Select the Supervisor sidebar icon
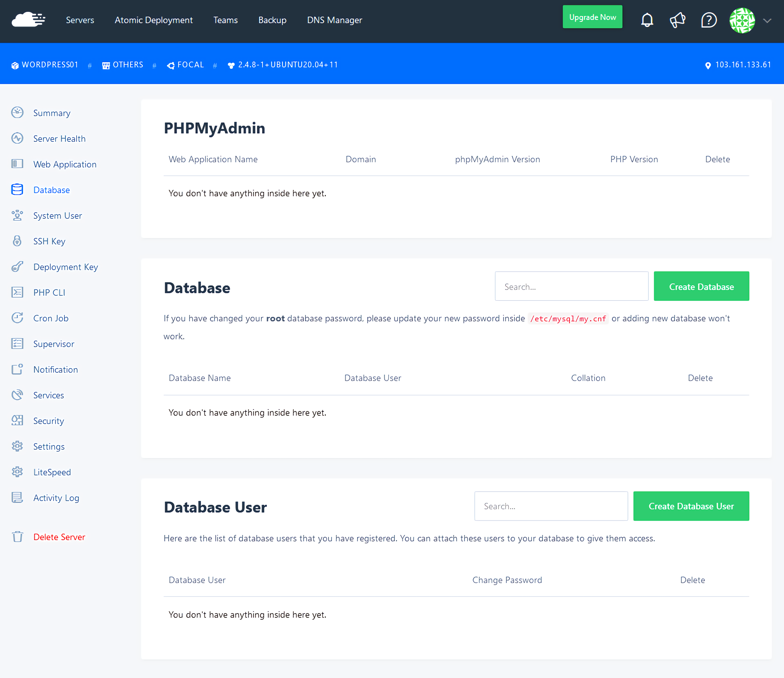Screen dimensions: 784x678 [x=17, y=344]
